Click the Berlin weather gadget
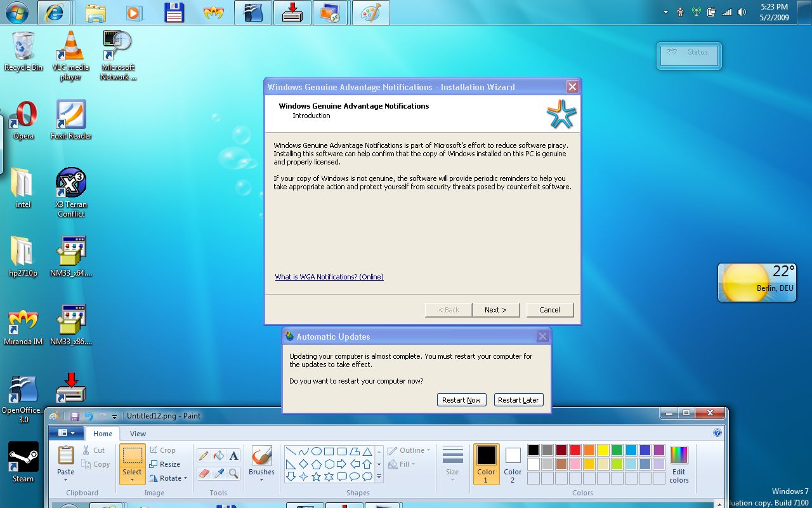The height and width of the screenshot is (508, 812). pos(757,282)
